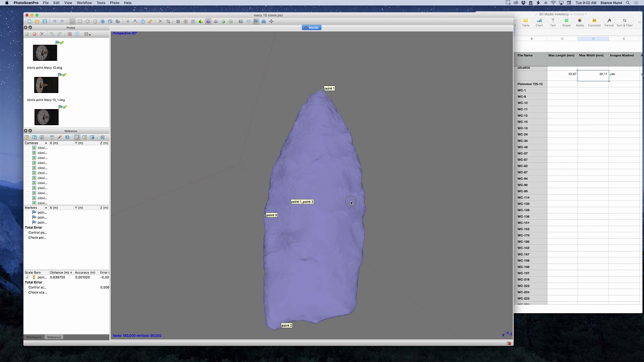Switch to the Reference tab at the bottom
644x362 pixels.
[x=54, y=337]
